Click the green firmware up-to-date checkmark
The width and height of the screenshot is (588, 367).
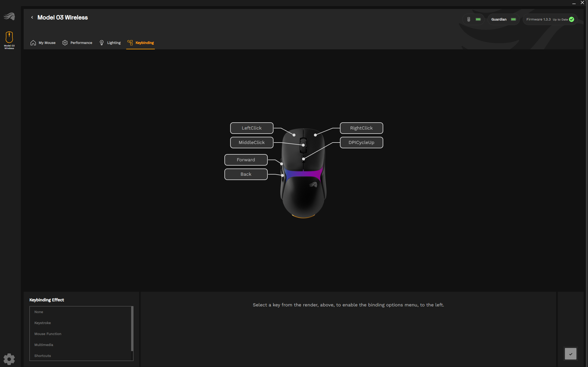coord(571,19)
